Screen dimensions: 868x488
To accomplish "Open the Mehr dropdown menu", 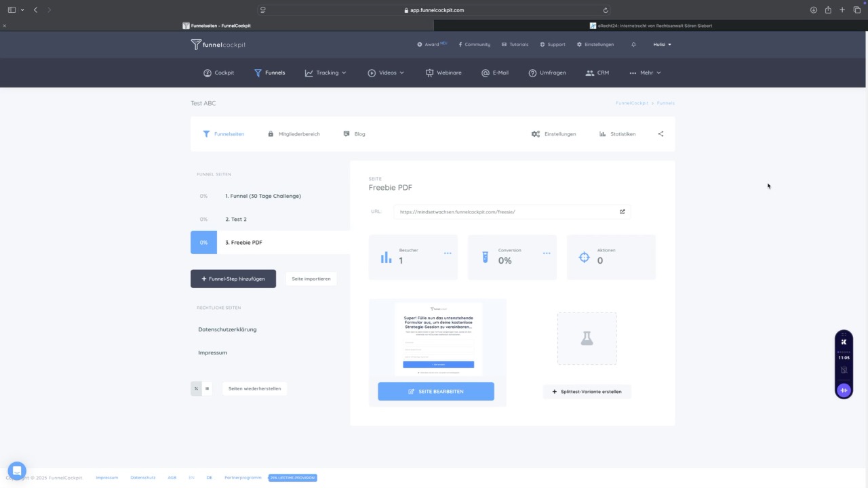I will pyautogui.click(x=645, y=73).
